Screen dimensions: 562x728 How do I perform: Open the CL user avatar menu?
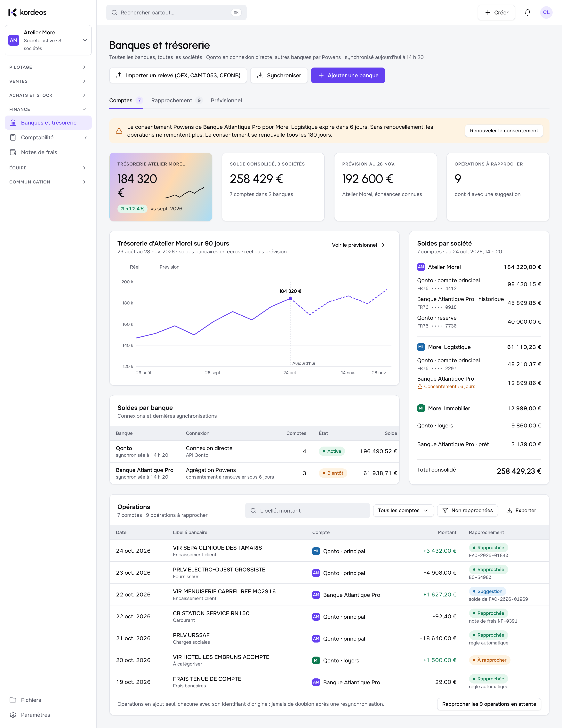tap(546, 13)
